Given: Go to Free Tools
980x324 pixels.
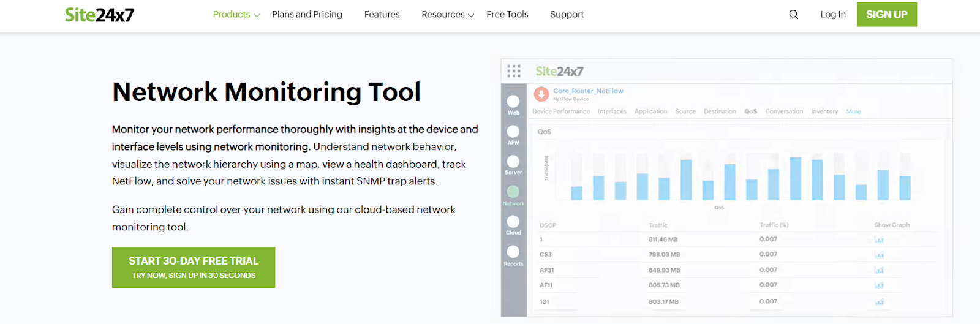Looking at the screenshot, I should tap(507, 14).
